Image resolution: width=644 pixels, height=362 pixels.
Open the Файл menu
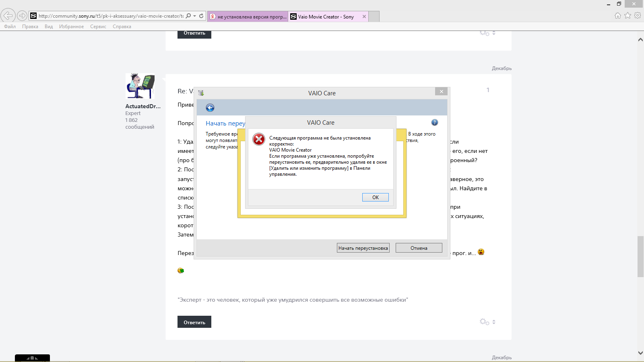10,27
